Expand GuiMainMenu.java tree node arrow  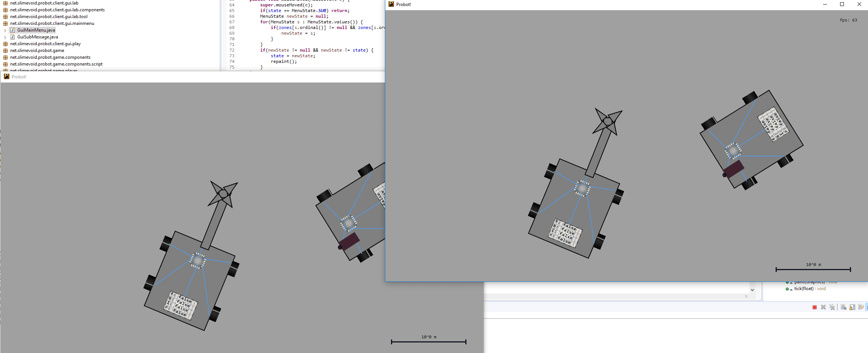pyautogui.click(x=5, y=30)
